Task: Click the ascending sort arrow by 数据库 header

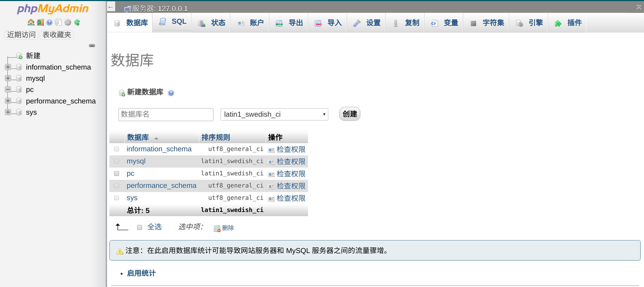Action: coord(156,138)
